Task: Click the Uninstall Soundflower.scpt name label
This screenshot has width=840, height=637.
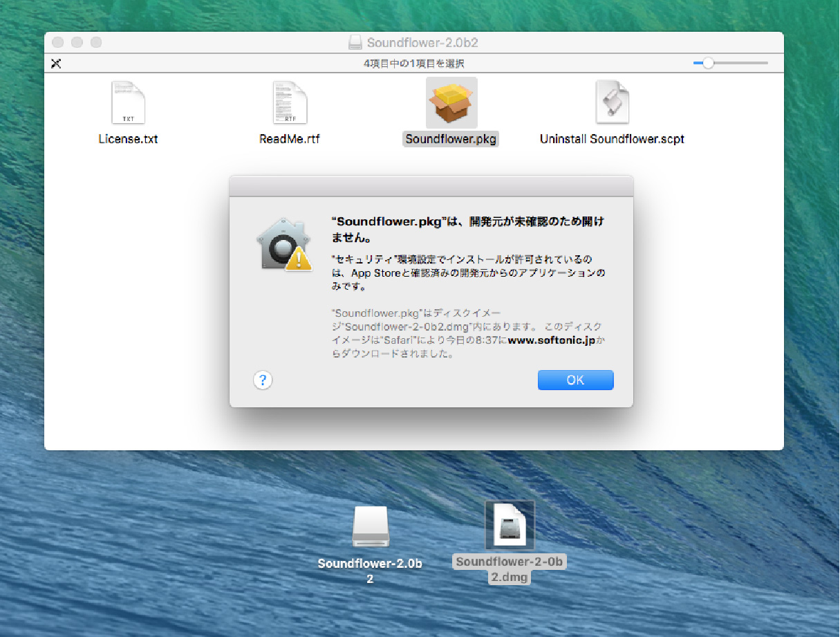Action: click(612, 139)
